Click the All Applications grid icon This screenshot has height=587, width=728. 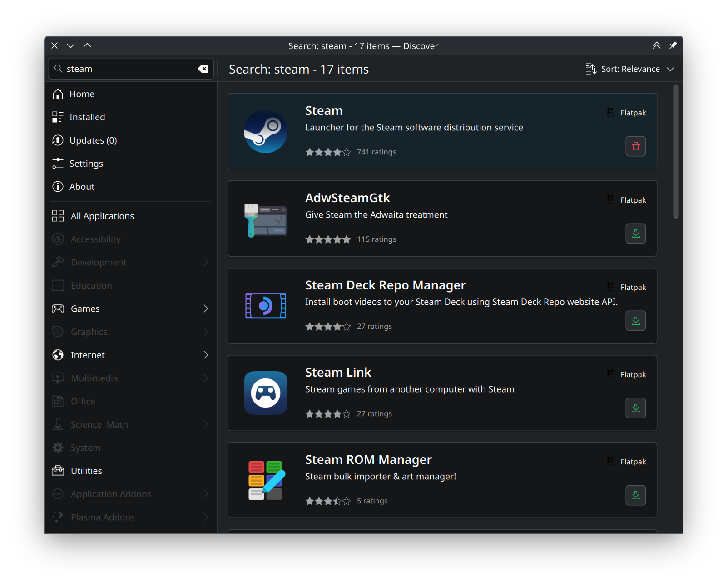[58, 216]
